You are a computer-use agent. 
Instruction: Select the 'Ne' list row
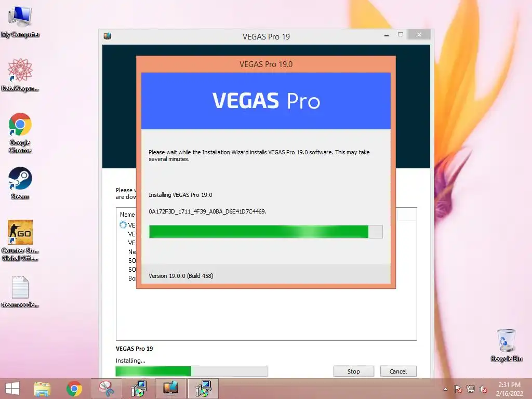pos(131,252)
